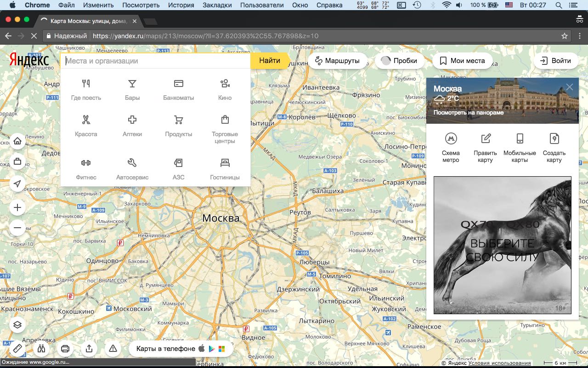Viewport: 588px width, 368px height.
Task: Open 'Создать карту' option
Action: click(x=554, y=147)
